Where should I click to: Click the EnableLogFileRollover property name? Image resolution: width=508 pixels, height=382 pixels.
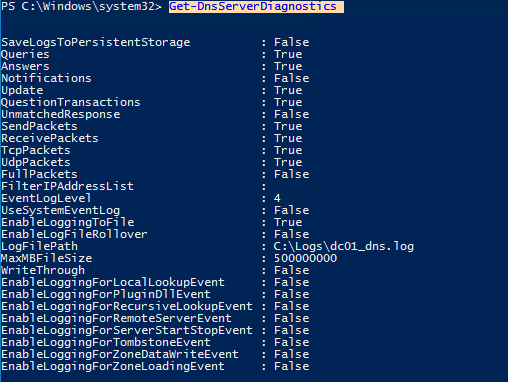coord(74,234)
